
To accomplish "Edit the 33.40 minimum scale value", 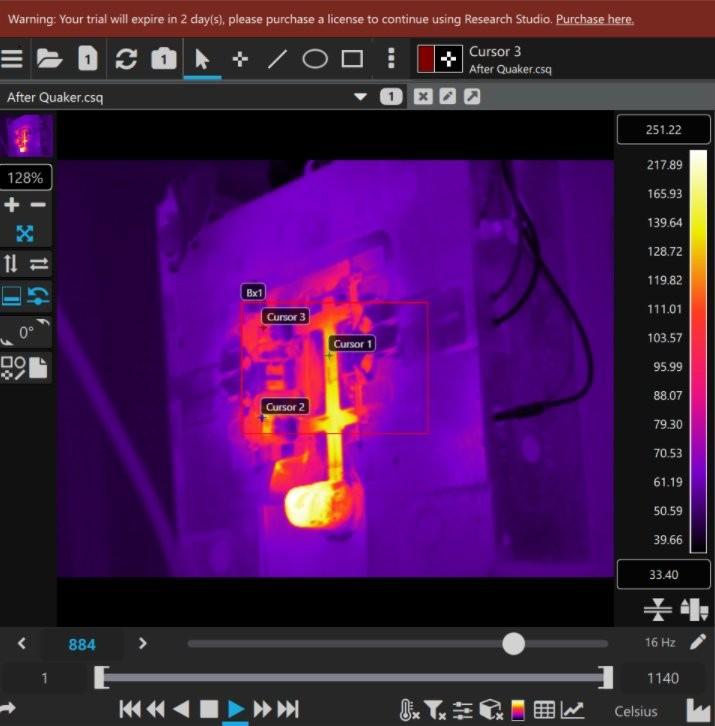I will (663, 575).
